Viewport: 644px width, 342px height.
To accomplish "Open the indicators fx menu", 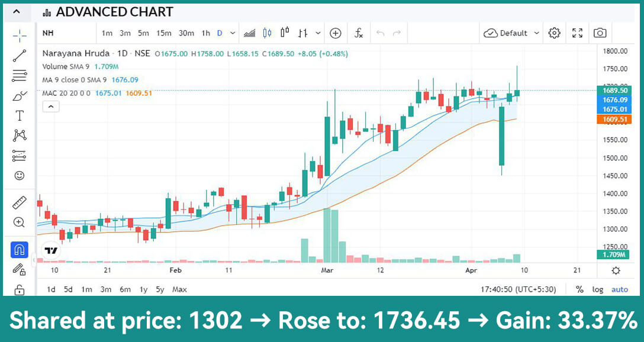I will [359, 33].
